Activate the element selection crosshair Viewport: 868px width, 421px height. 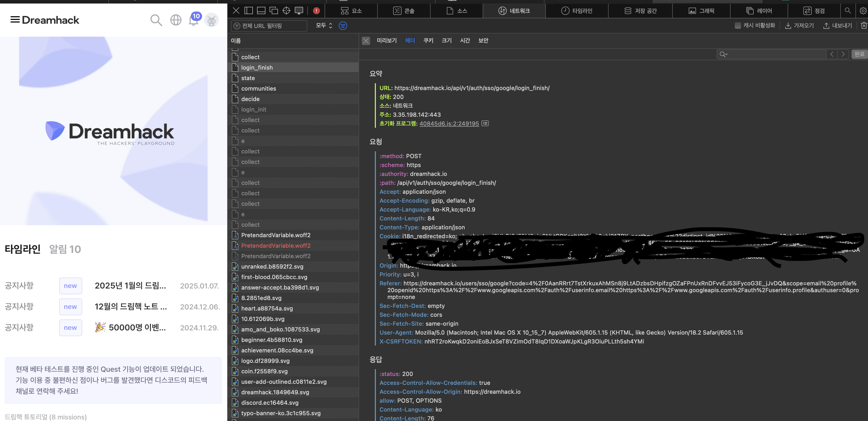[286, 11]
